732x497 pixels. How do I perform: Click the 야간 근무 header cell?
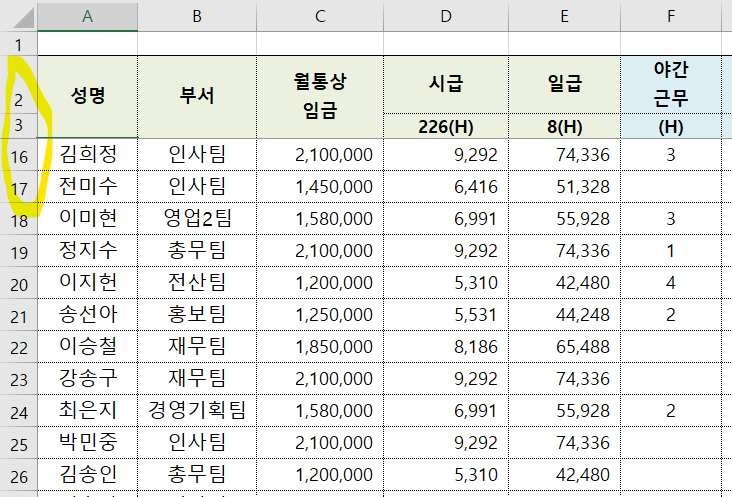click(x=671, y=84)
